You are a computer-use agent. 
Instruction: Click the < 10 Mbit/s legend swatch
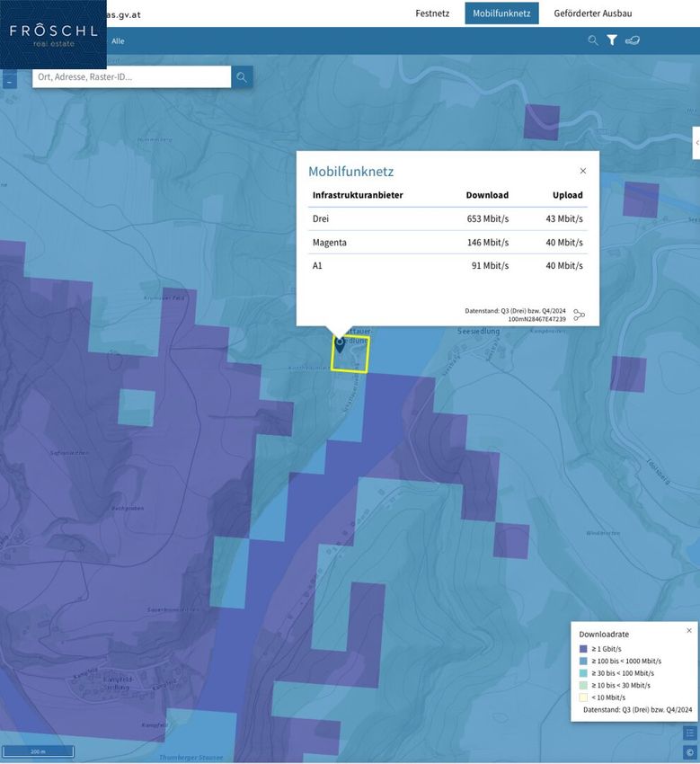[x=583, y=697]
